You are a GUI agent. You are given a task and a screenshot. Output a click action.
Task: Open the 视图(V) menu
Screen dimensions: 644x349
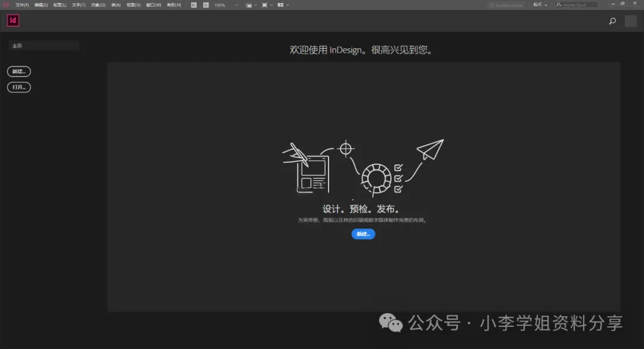(134, 5)
